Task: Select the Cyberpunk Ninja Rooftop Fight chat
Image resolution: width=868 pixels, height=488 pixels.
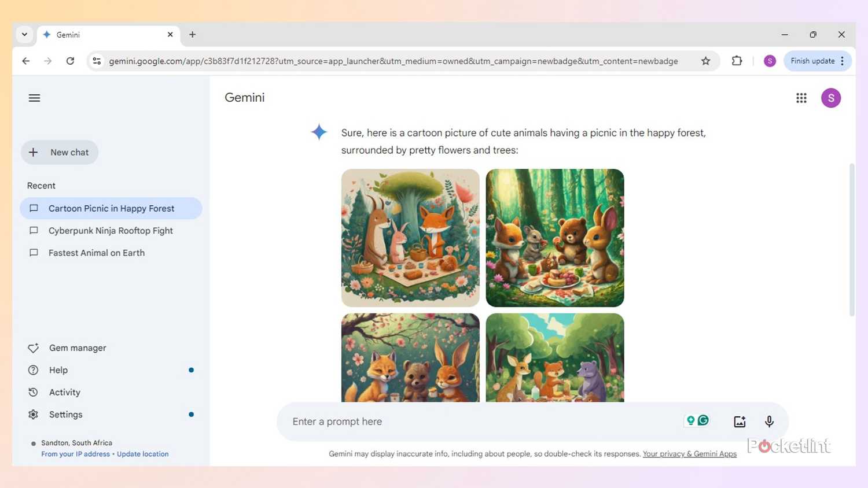Action: (x=111, y=230)
